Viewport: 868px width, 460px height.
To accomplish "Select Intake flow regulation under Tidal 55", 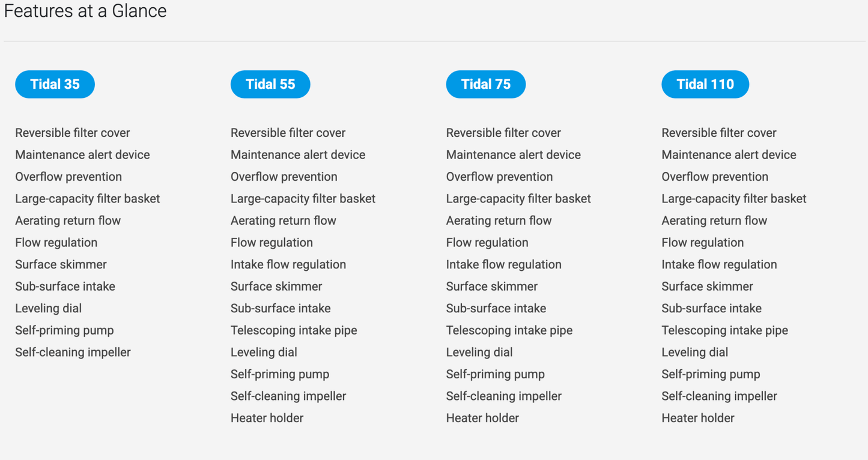I will click(288, 264).
